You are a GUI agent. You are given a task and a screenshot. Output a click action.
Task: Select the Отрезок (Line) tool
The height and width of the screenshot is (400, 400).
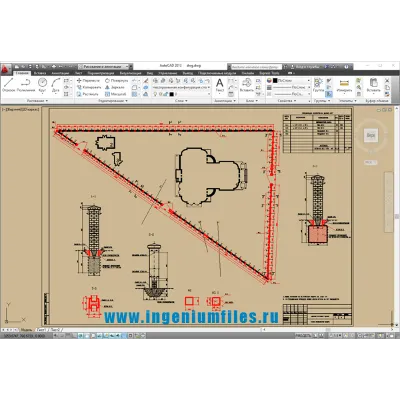(x=9, y=85)
